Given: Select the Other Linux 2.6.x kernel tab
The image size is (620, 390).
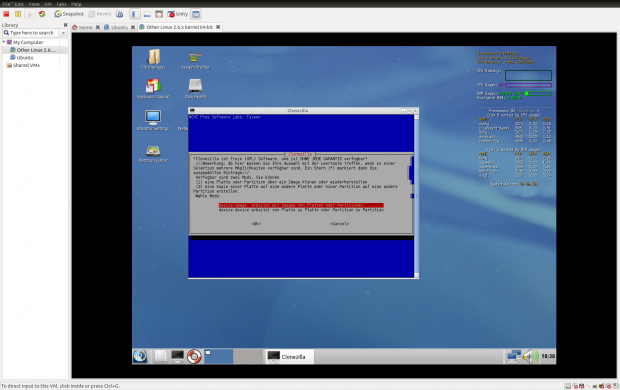Looking at the screenshot, I should [176, 27].
